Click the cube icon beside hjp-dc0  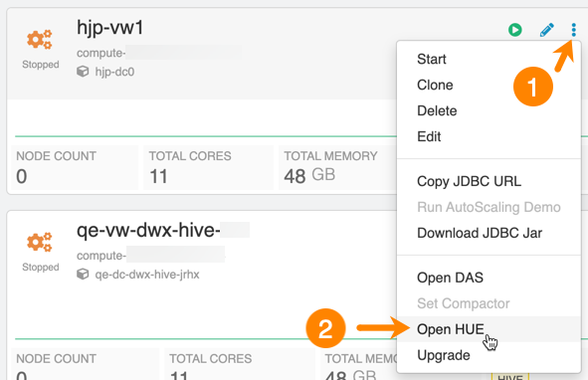83,72
